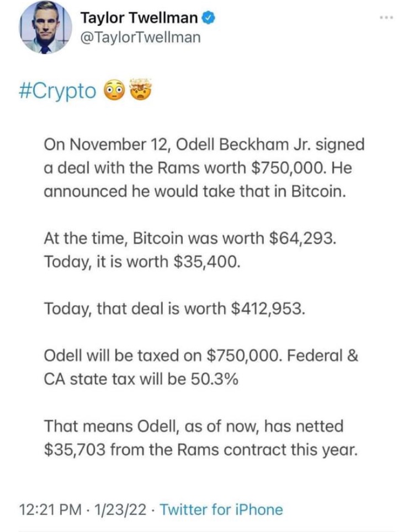Click the 12:21 PM · 1/23/22 timestamp

83,509
